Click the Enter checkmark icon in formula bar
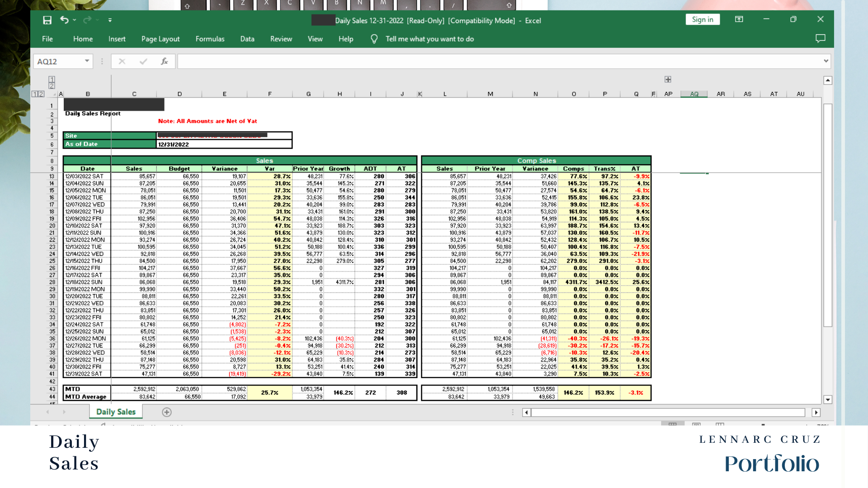Image resolution: width=868 pixels, height=488 pixels. click(143, 61)
